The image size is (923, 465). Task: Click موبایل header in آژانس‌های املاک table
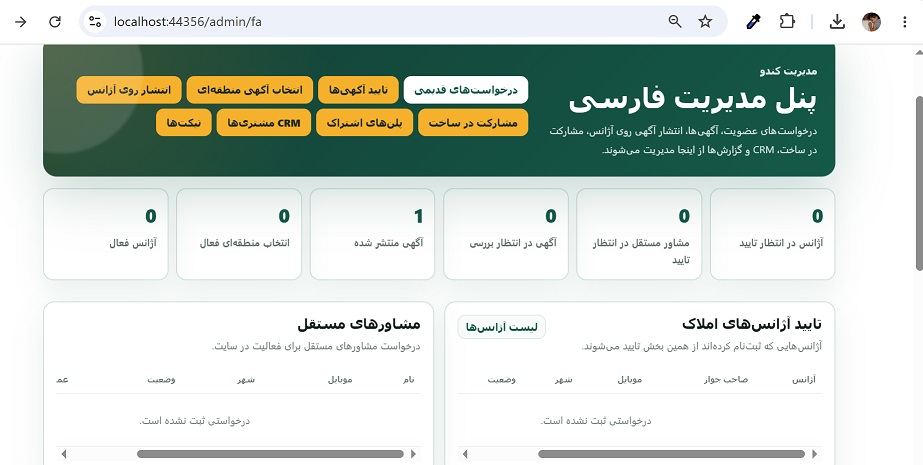[x=629, y=380]
